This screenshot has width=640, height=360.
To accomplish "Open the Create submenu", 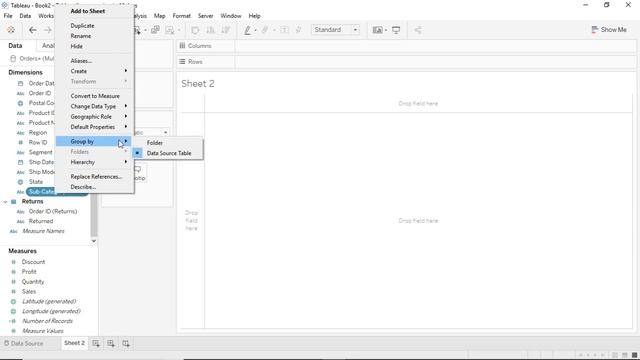I will click(95, 71).
